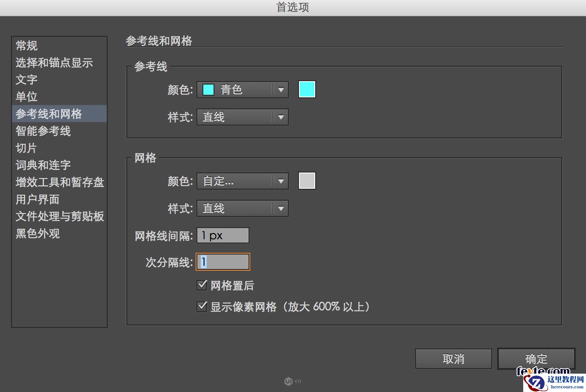Click the cyan guide color swatch
Viewport: 586px width, 392px height.
click(x=307, y=89)
